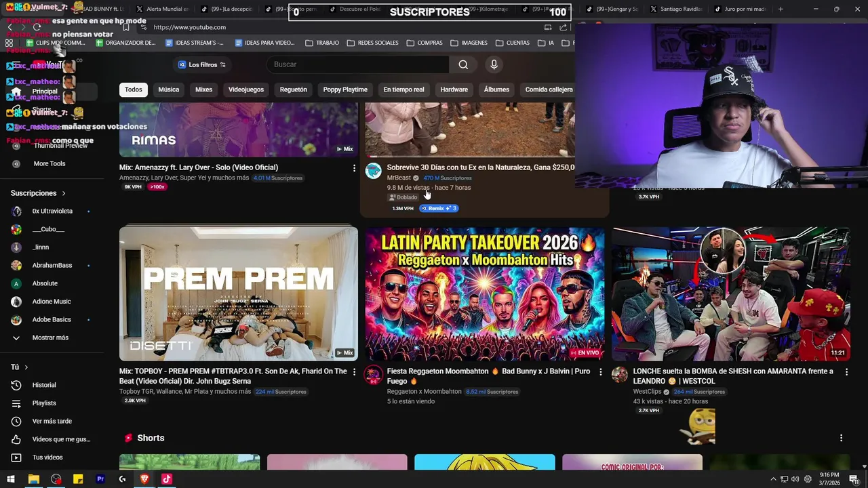Select the Todos filter chip
868x488 pixels.
134,89
